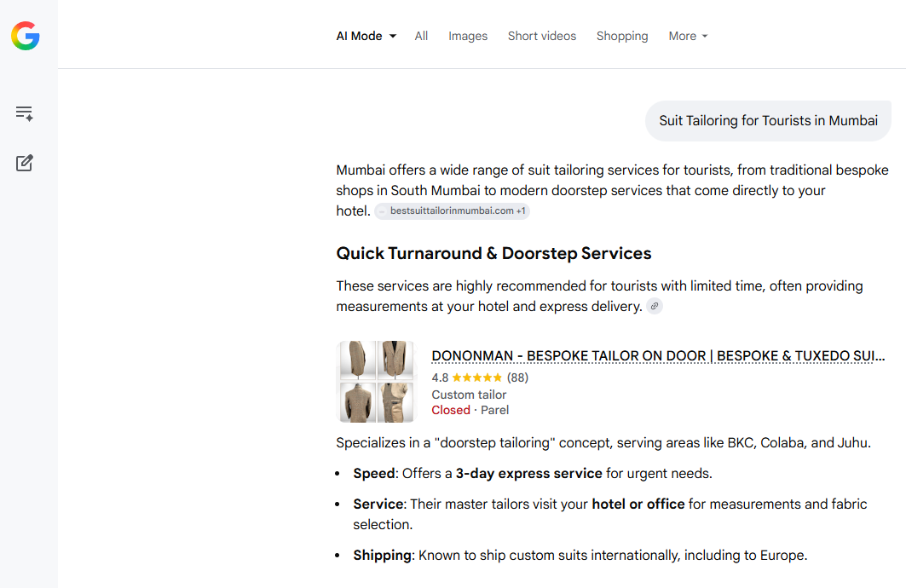This screenshot has height=588, width=906.
Task: Open the AI Mode history icon
Action: [x=25, y=113]
